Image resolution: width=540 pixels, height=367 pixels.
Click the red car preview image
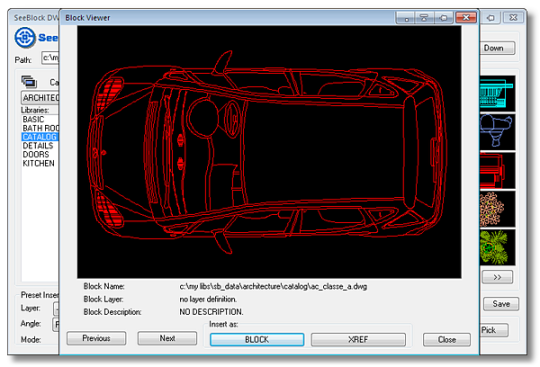point(269,152)
